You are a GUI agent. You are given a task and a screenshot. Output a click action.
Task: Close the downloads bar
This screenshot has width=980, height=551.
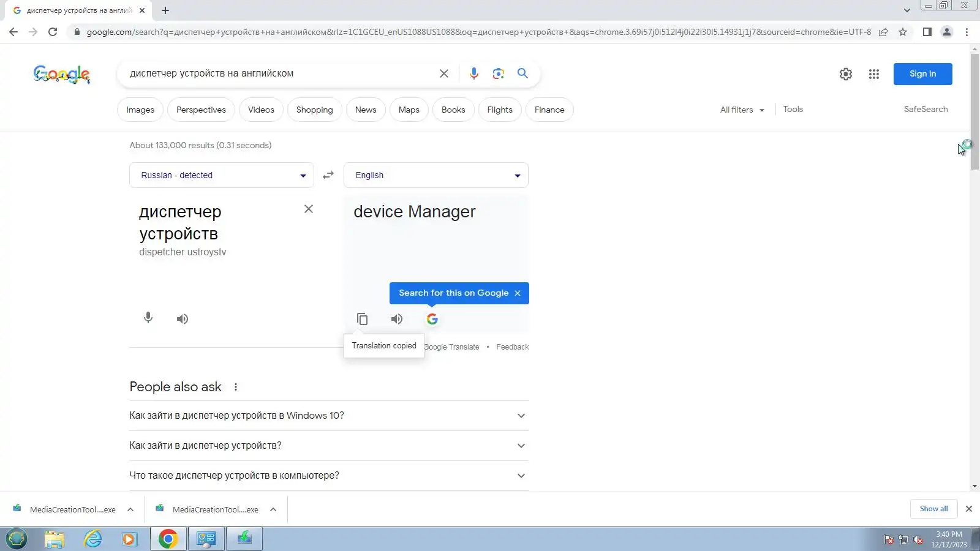coord(969,509)
